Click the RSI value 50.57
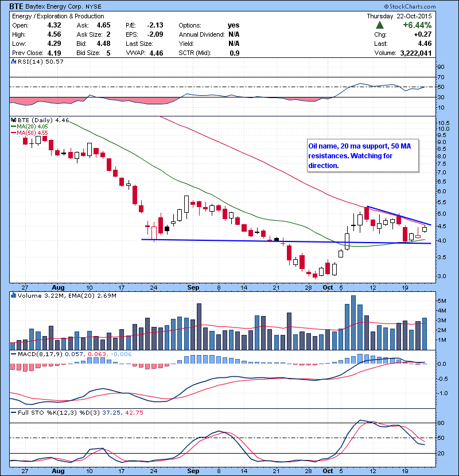The height and width of the screenshot is (476, 459). (x=55, y=61)
